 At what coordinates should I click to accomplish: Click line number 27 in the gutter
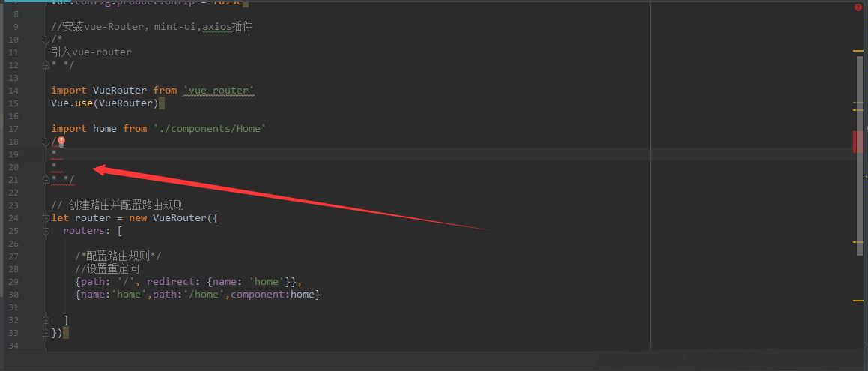coord(14,256)
